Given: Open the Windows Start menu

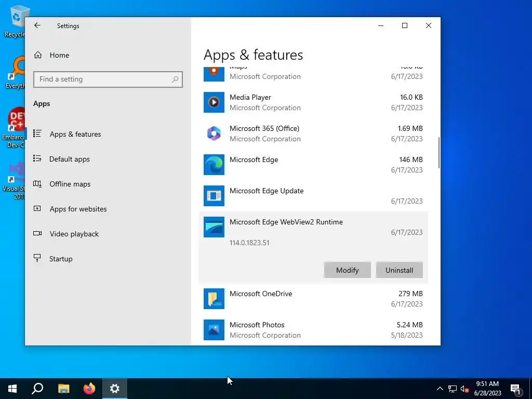Looking at the screenshot, I should 12,389.
